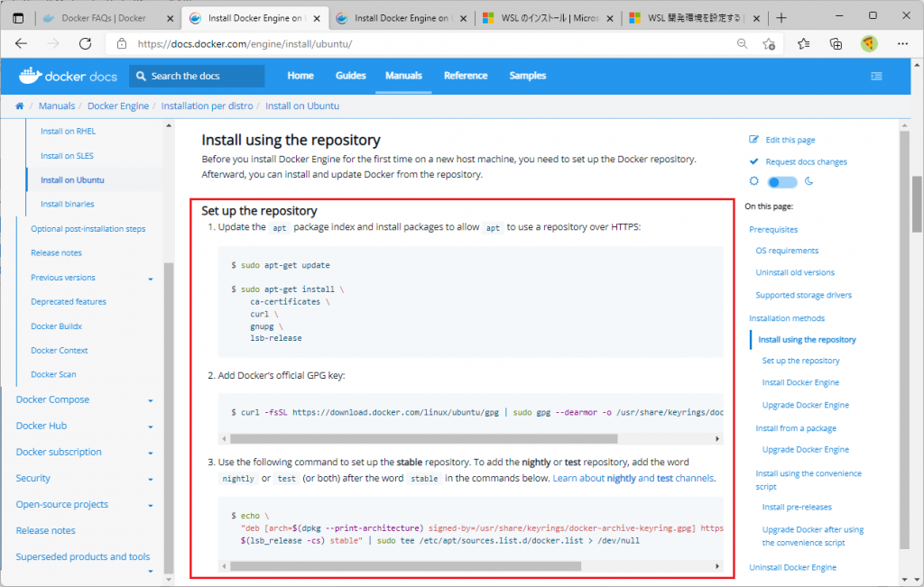Open the browser tab actions menu icon
This screenshot has width=924, height=587.
[18, 18]
